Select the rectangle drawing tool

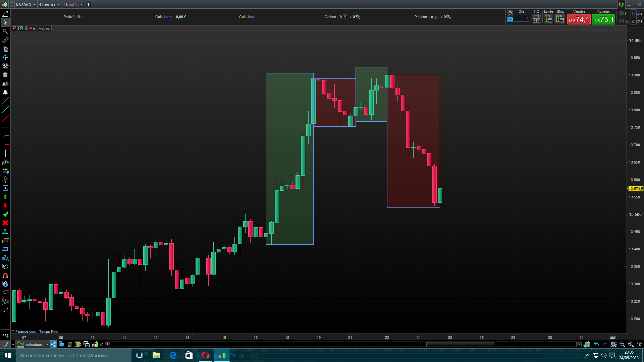click(5, 249)
